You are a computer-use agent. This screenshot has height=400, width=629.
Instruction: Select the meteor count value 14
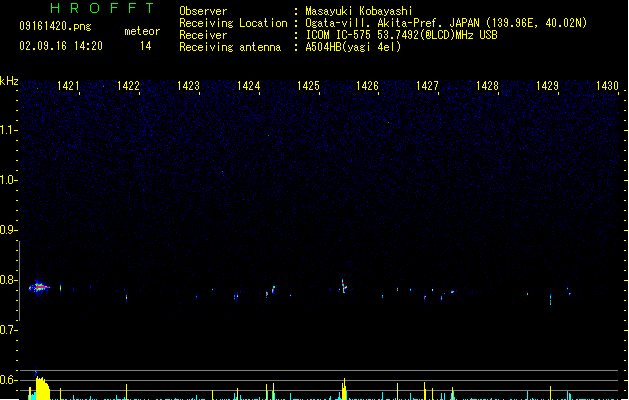click(x=146, y=46)
